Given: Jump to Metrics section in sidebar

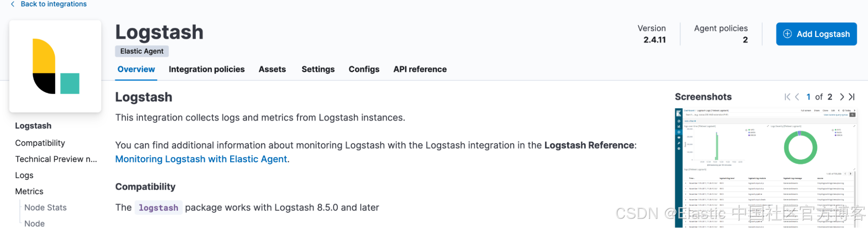Looking at the screenshot, I should pos(29,191).
